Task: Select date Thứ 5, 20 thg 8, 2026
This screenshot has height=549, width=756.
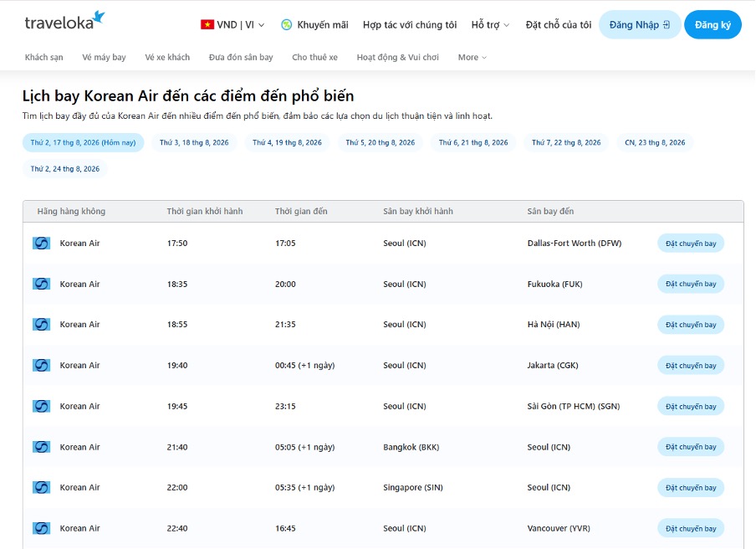Action: (x=381, y=143)
